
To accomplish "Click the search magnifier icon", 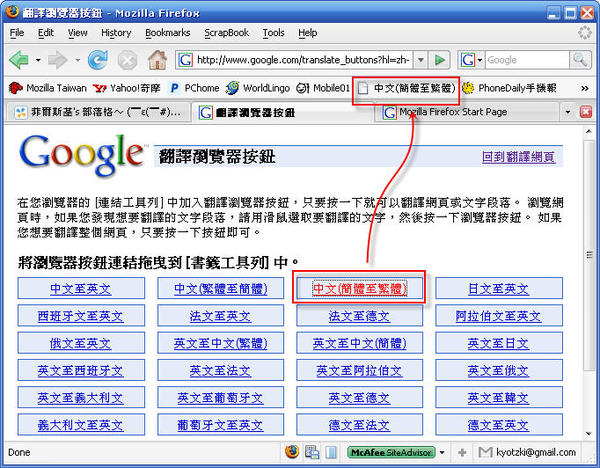I will coord(580,60).
